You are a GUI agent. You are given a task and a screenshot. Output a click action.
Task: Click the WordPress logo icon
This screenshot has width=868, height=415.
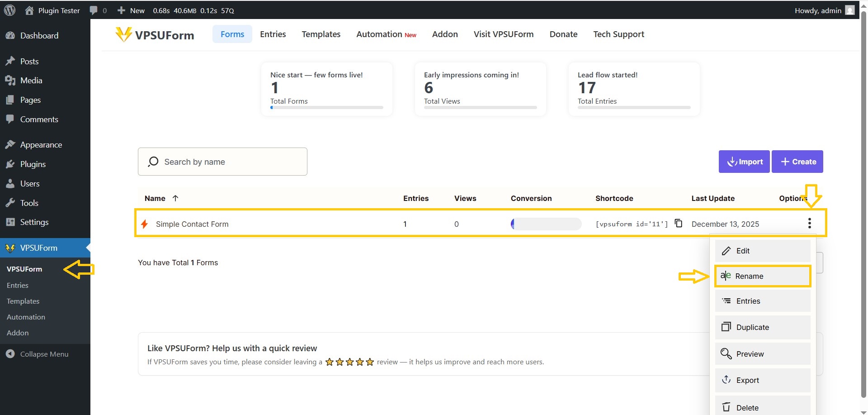[x=9, y=10]
